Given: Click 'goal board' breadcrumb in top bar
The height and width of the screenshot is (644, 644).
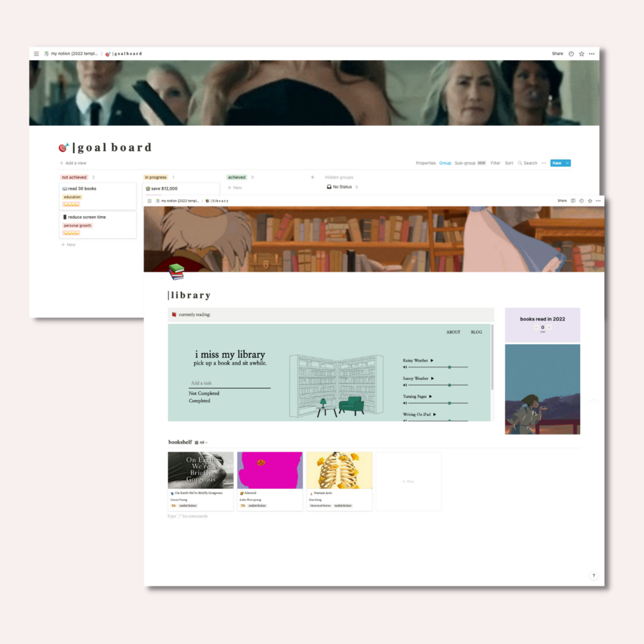Looking at the screenshot, I should click(x=124, y=54).
